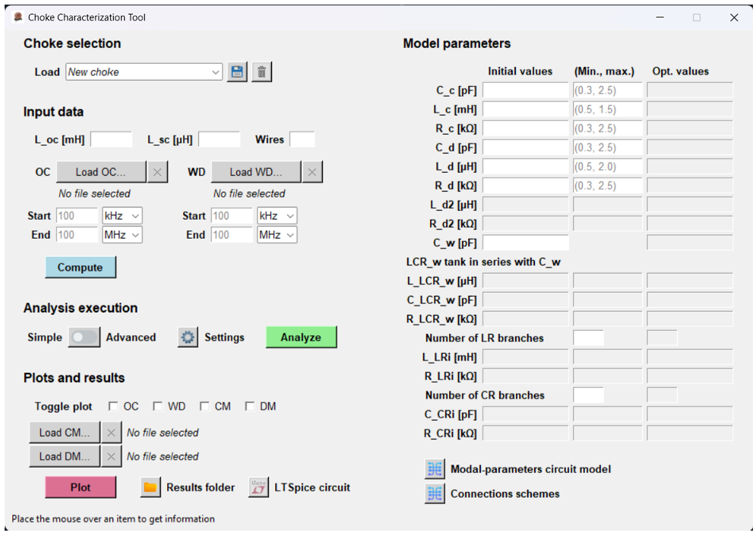Save the current choke configuration
Screen dimensions: 756x536
click(x=236, y=71)
